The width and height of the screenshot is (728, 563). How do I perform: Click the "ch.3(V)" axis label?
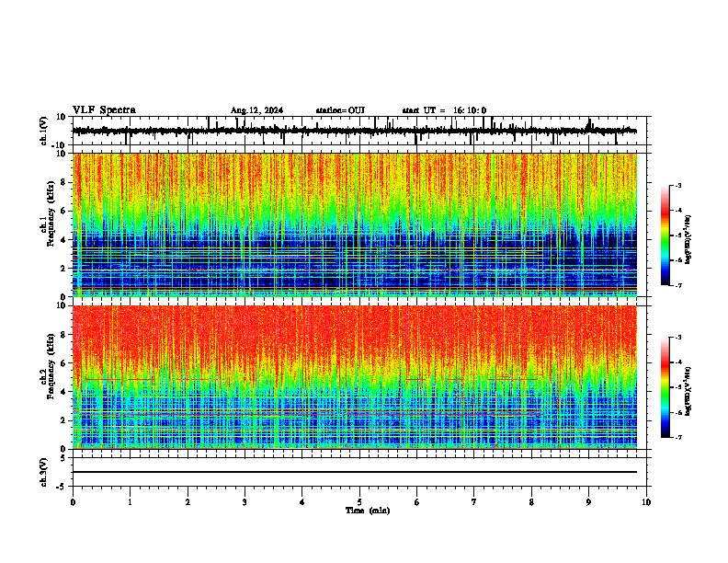[x=44, y=473]
